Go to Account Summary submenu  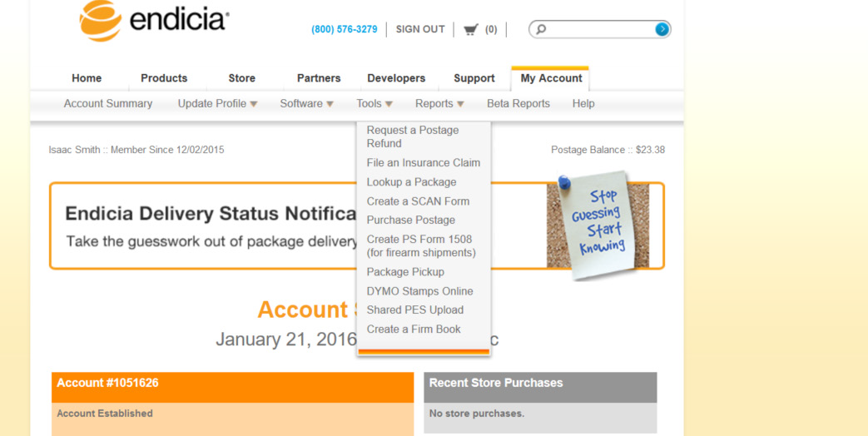(108, 103)
